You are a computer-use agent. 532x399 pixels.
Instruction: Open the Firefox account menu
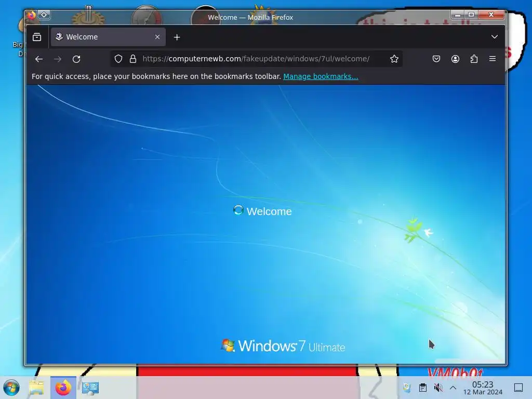(455, 59)
